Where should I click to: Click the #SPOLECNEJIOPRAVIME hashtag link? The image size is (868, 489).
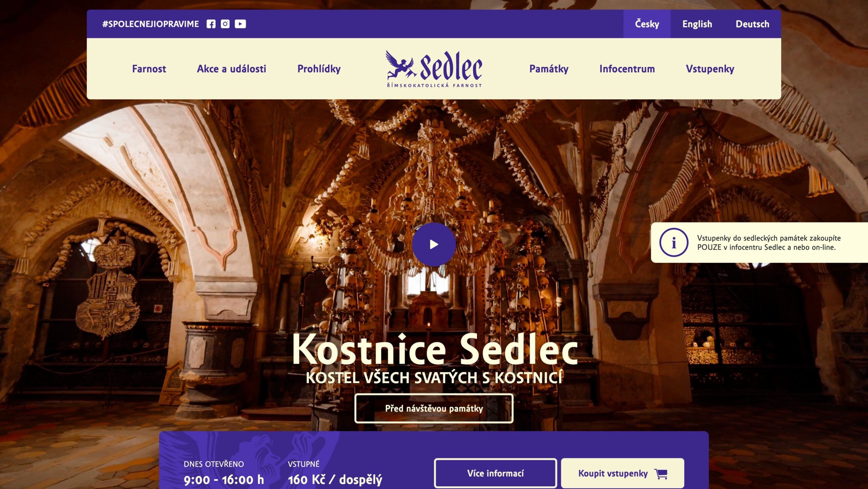(151, 24)
